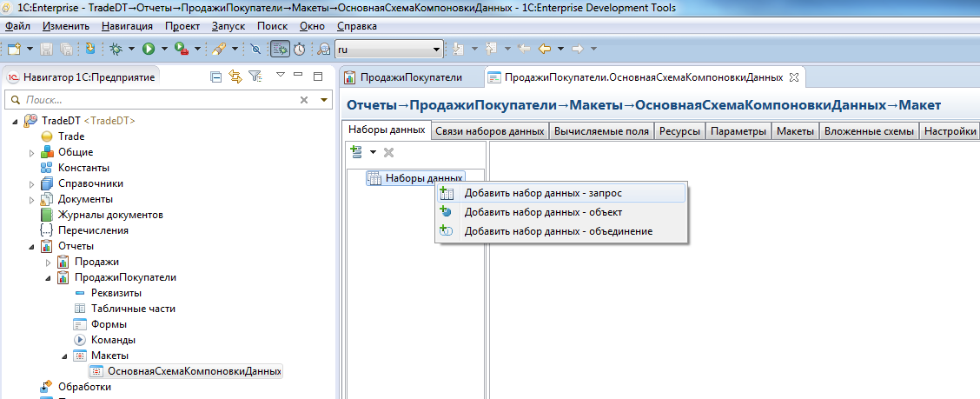Image resolution: width=980 pixels, height=399 pixels.
Task: Click the Navigator filter funnel icon
Action: [x=255, y=76]
